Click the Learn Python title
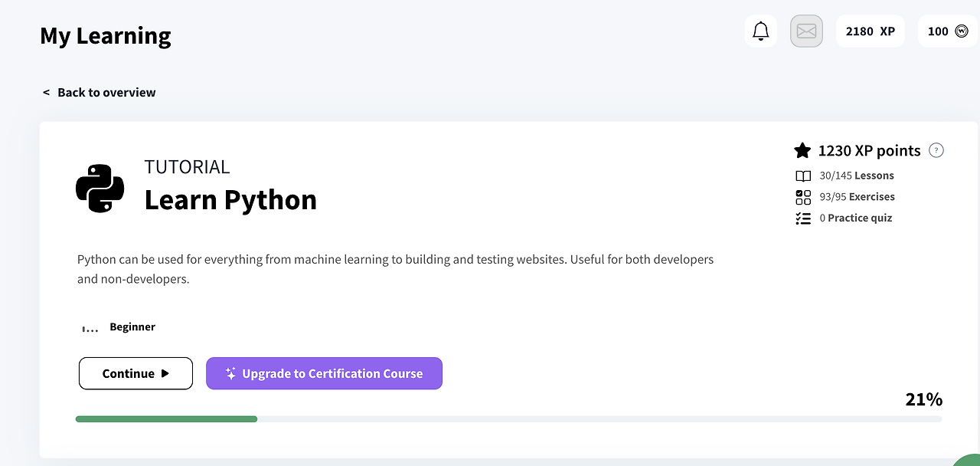980x466 pixels. point(230,199)
